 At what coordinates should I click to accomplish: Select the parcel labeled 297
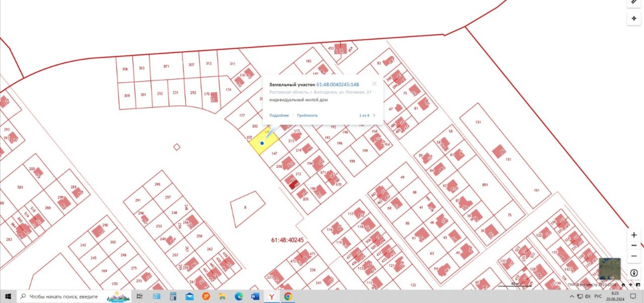168,197
